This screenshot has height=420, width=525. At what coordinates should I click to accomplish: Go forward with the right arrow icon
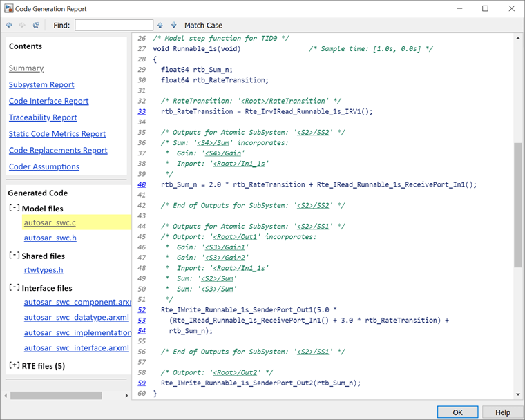22,25
